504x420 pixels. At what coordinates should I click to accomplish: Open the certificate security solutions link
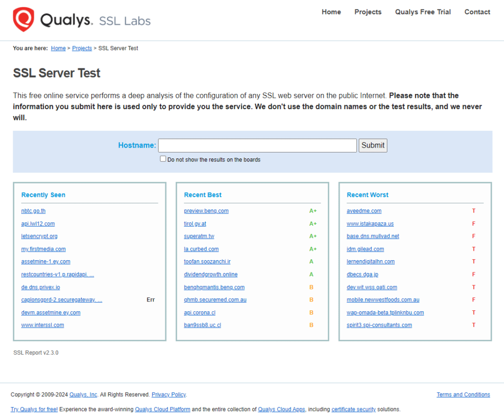point(353,409)
